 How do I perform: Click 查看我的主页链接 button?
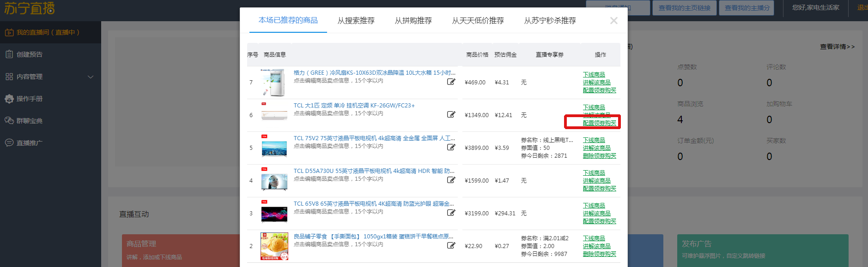point(685,8)
